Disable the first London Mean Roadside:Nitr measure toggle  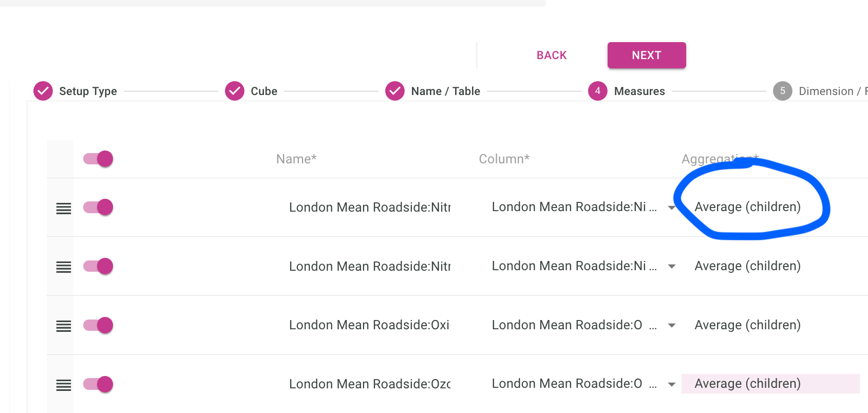[x=99, y=207]
